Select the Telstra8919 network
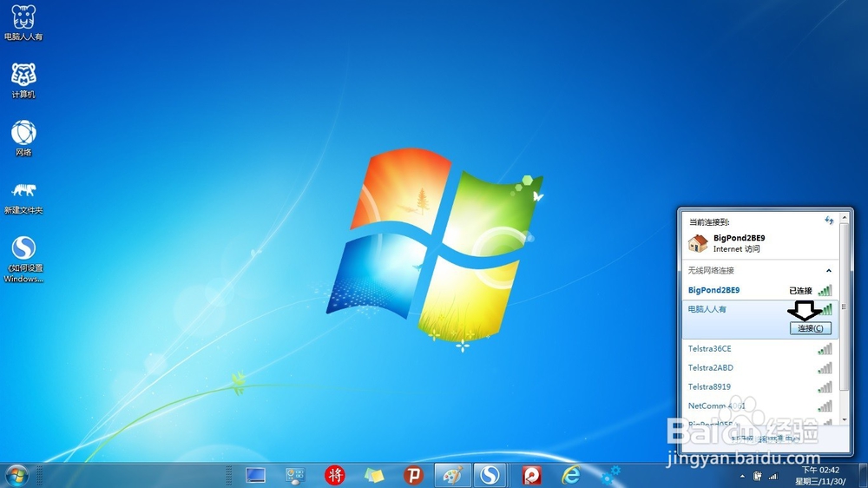The height and width of the screenshot is (488, 868). coord(760,386)
